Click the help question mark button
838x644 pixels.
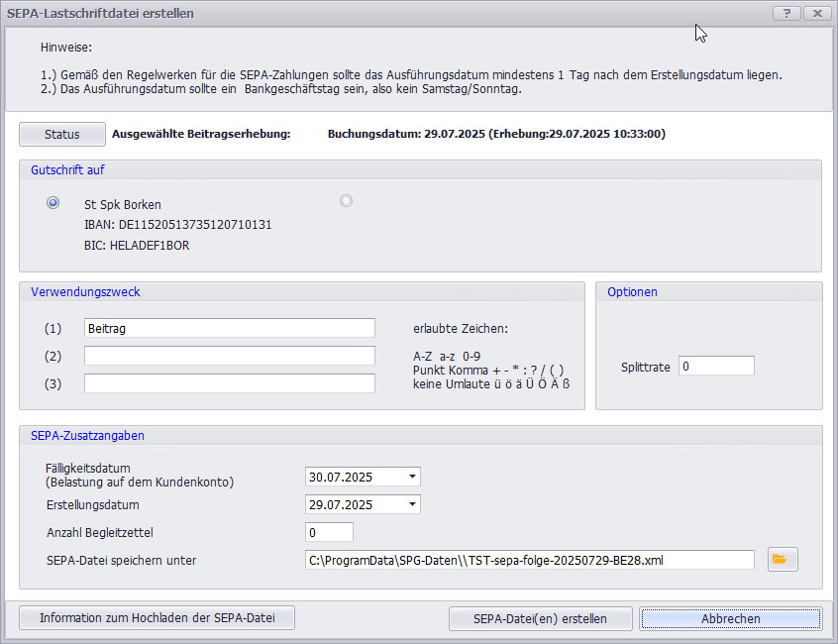786,13
